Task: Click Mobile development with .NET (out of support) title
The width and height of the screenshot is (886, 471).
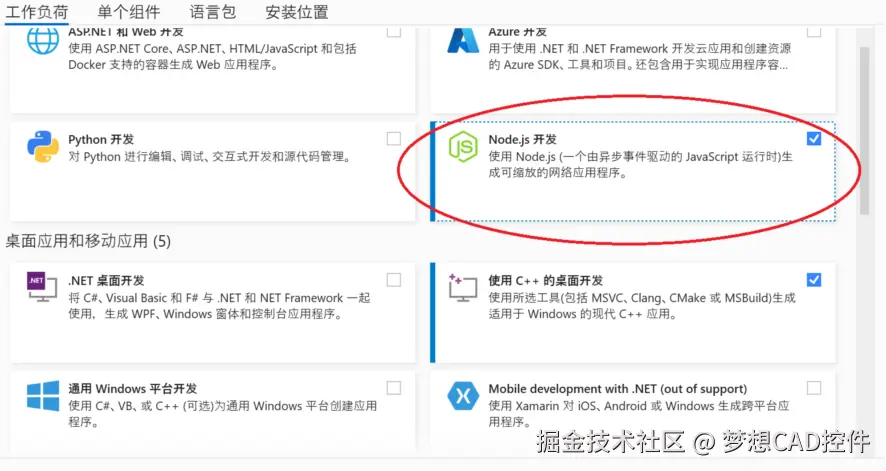Action: pyautogui.click(x=618, y=389)
